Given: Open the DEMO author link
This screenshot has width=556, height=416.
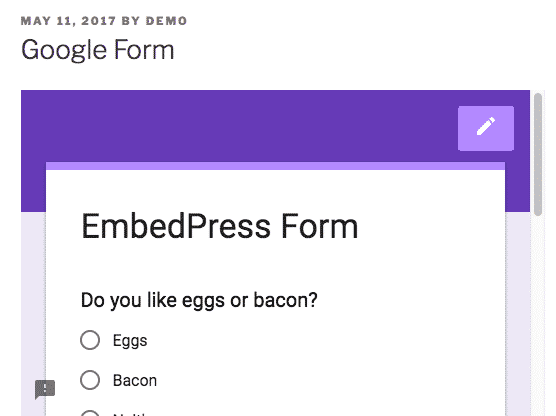Looking at the screenshot, I should pos(166,21).
